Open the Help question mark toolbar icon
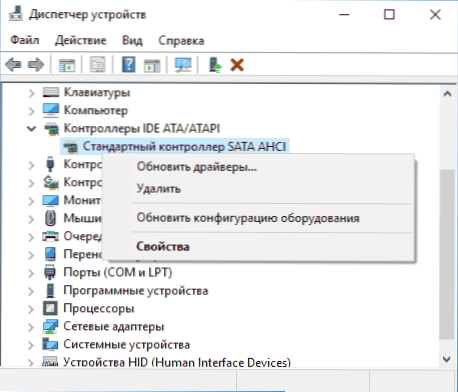The height and width of the screenshot is (392, 458). pos(128,65)
